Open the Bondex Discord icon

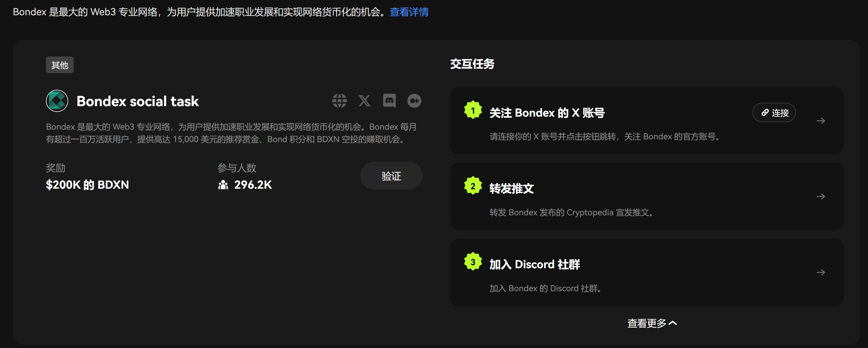(x=389, y=101)
